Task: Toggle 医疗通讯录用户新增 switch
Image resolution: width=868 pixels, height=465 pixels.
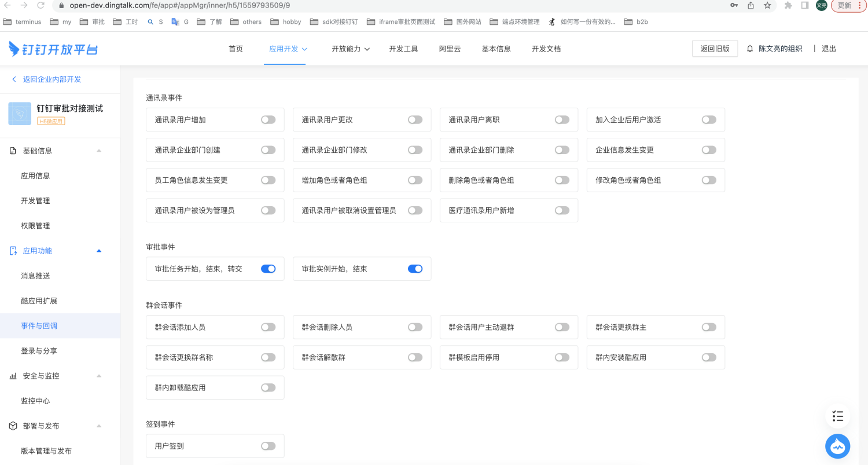Action: click(562, 210)
